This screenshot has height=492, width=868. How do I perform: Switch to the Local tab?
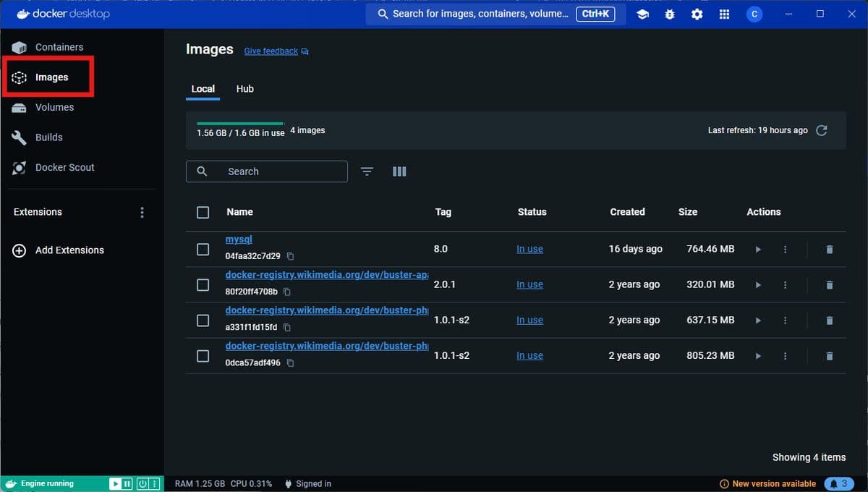tap(203, 89)
